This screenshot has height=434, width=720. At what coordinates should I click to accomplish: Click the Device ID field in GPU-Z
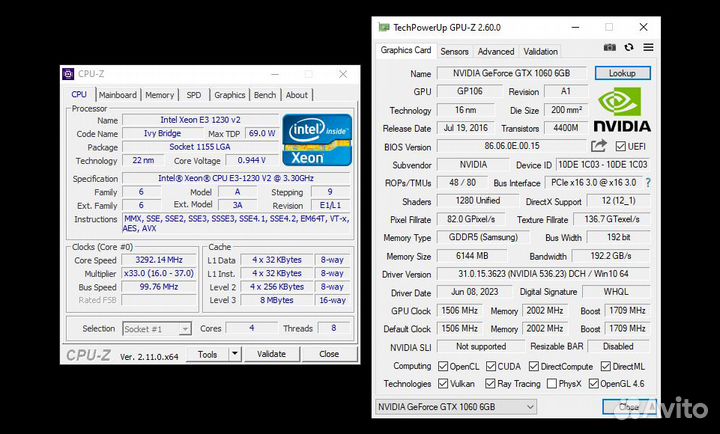click(602, 164)
